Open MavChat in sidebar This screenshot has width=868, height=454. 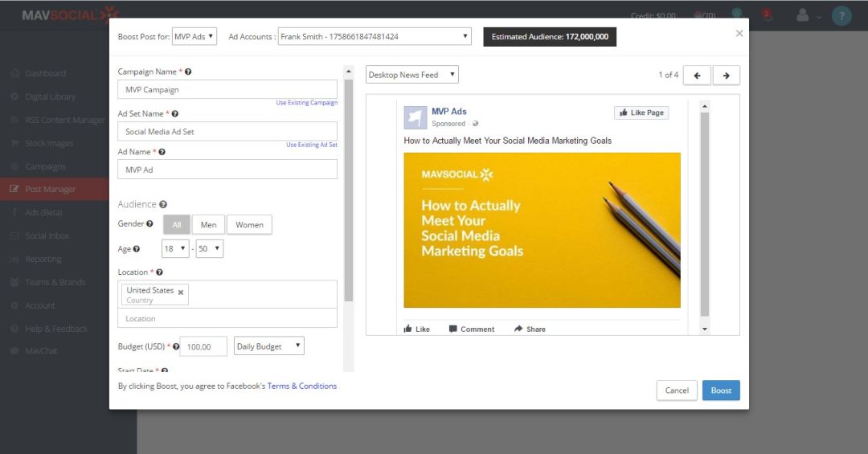coord(41,351)
